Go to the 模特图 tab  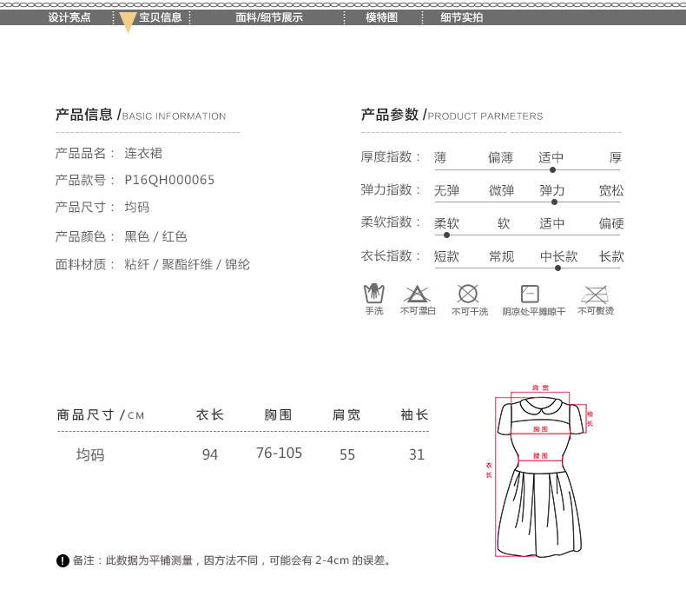[x=381, y=17]
